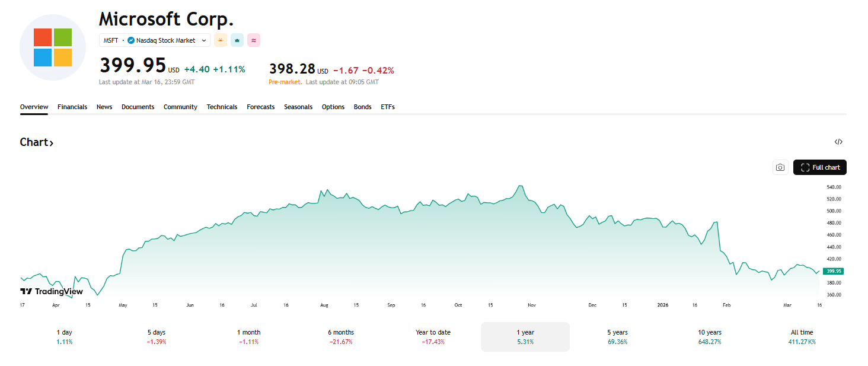The image size is (868, 366).
Task: Open the MSFT Nasdaq Stock Market exchange dropdown
Action: pyautogui.click(x=155, y=40)
